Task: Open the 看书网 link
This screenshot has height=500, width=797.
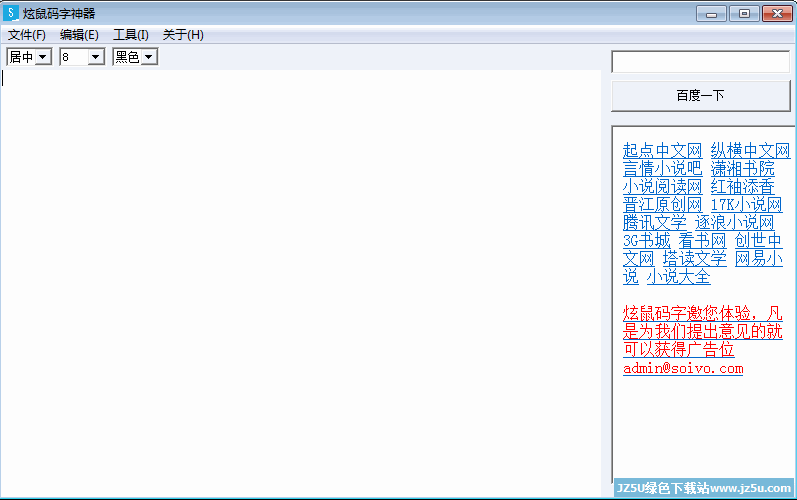Action: pos(702,240)
